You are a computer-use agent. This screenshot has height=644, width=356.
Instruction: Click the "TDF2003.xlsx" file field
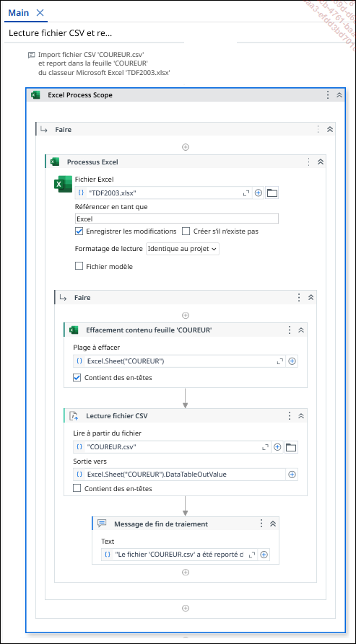pyautogui.click(x=164, y=193)
